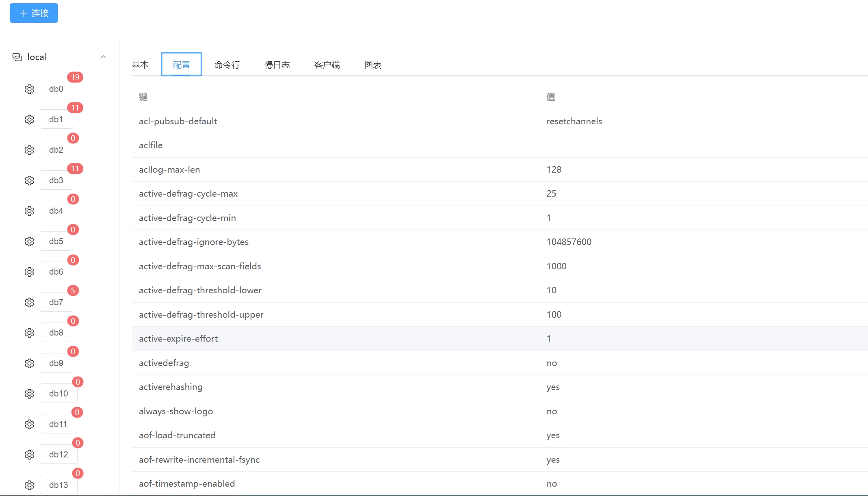
Task: Click the gear icon next to db7
Action: point(29,302)
